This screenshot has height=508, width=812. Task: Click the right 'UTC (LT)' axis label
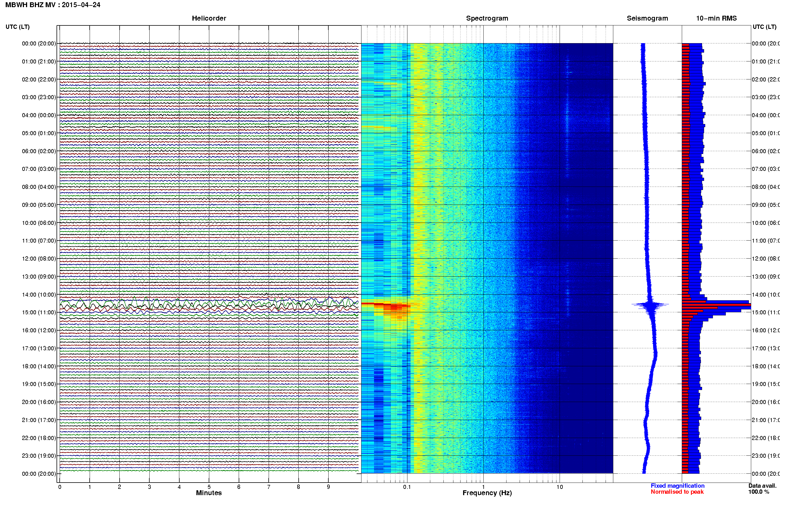764,27
